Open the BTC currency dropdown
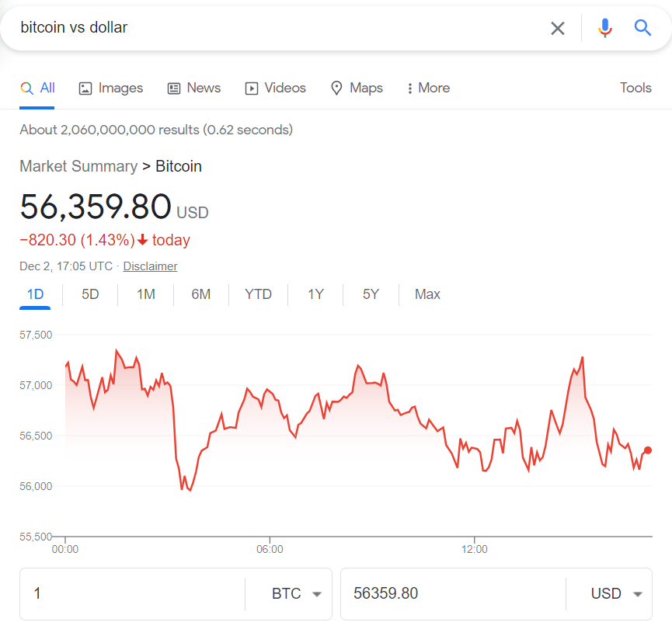 pyautogui.click(x=299, y=593)
